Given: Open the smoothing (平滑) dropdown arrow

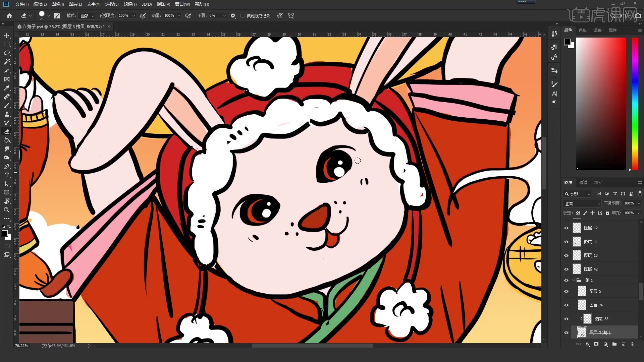Looking at the screenshot, I should click(224, 16).
